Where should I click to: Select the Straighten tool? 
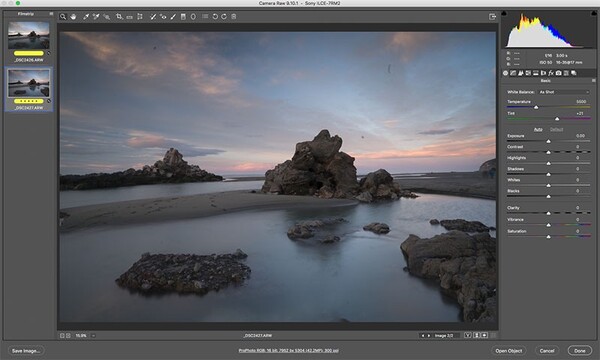pos(129,17)
